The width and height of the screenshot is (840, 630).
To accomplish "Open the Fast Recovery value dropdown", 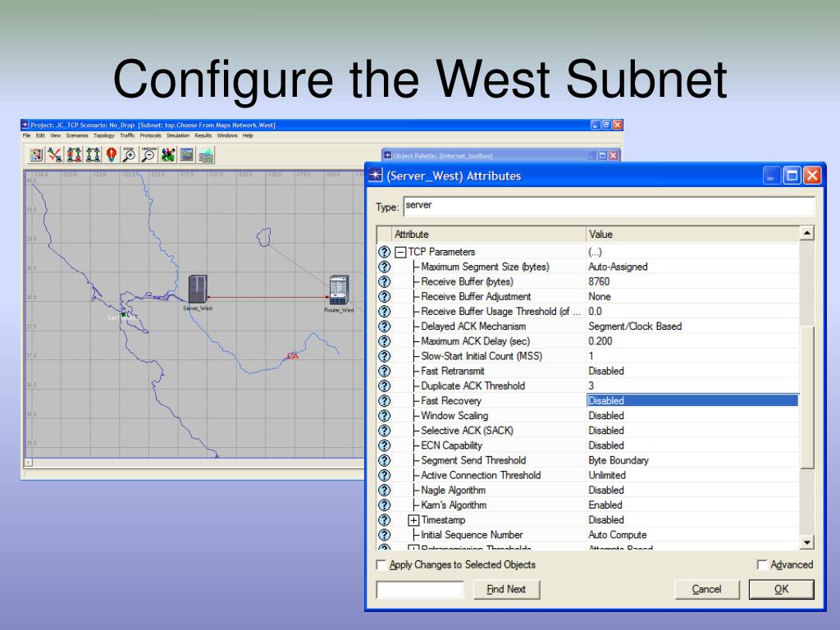I will [x=692, y=400].
